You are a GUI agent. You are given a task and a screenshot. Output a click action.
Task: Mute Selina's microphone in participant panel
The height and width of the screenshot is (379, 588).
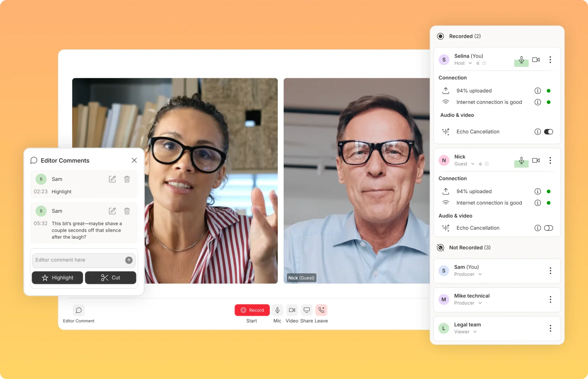click(x=521, y=60)
